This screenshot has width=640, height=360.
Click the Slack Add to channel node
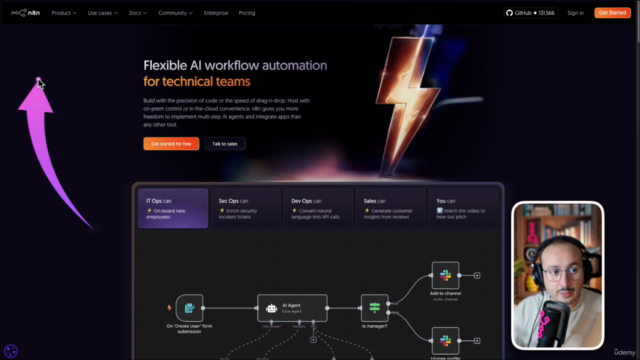click(x=445, y=276)
